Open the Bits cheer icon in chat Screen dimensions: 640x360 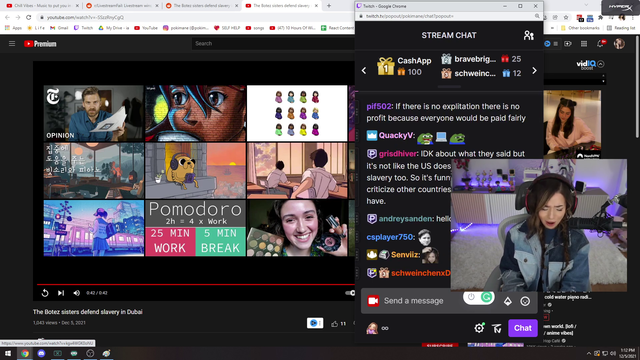[x=507, y=301]
